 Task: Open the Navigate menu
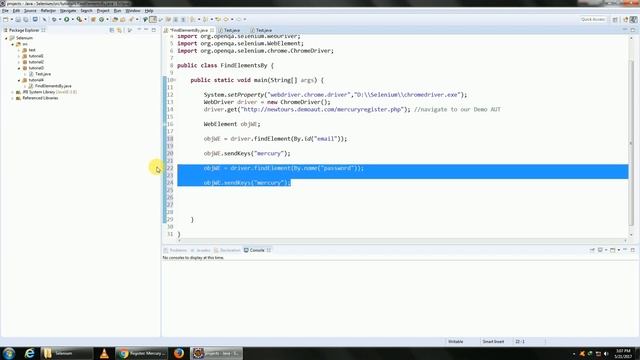click(x=68, y=11)
